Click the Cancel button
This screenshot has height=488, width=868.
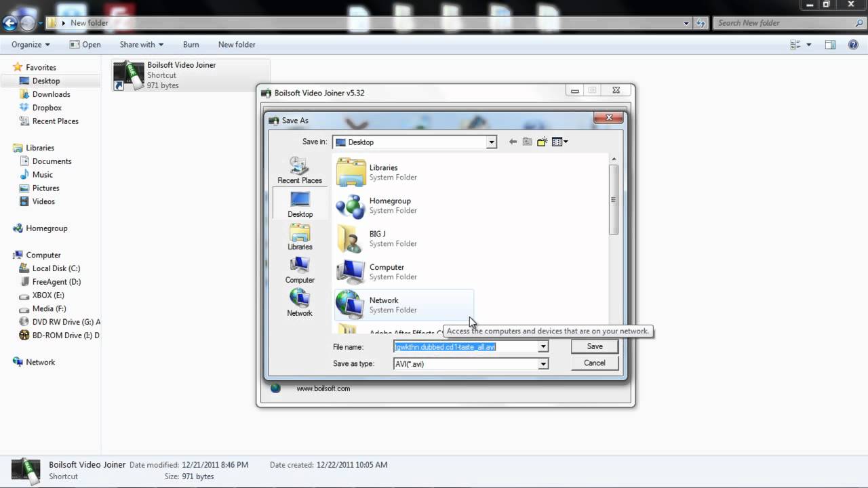click(595, 363)
